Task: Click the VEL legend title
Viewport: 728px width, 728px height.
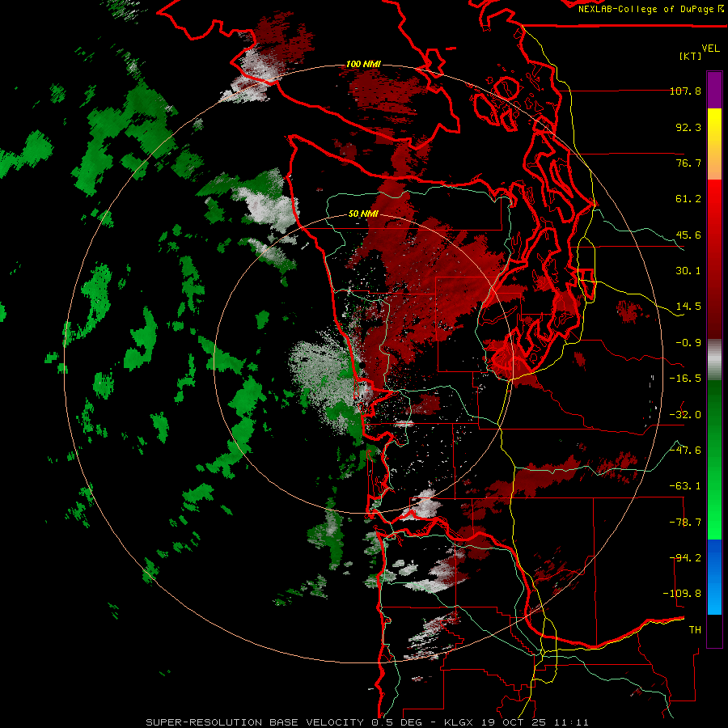Action: [710, 49]
